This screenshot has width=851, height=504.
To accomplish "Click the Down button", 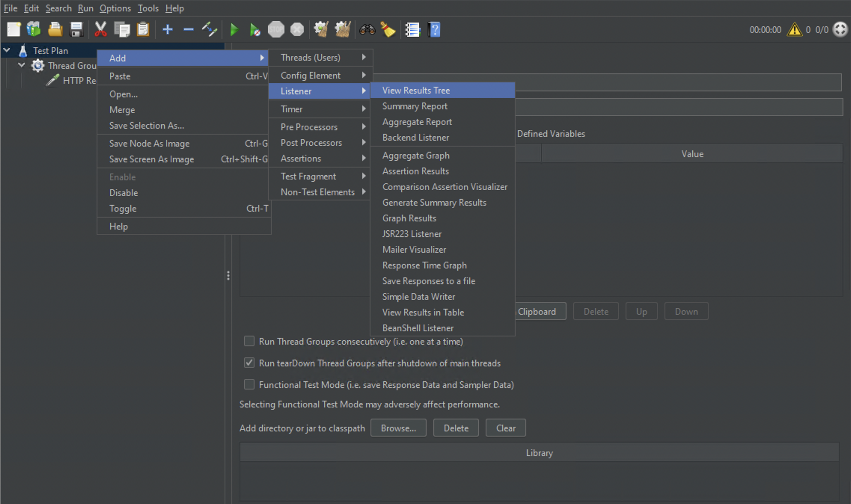I will coord(686,311).
